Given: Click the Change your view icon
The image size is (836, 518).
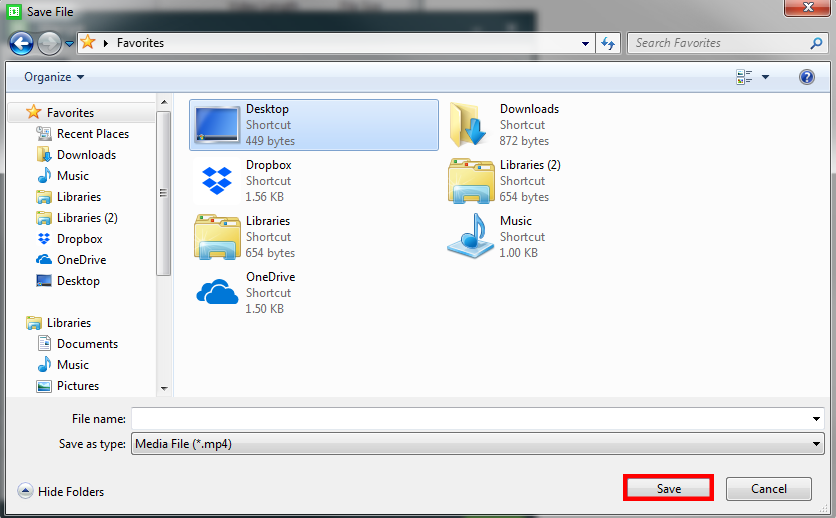Looking at the screenshot, I should 744,77.
